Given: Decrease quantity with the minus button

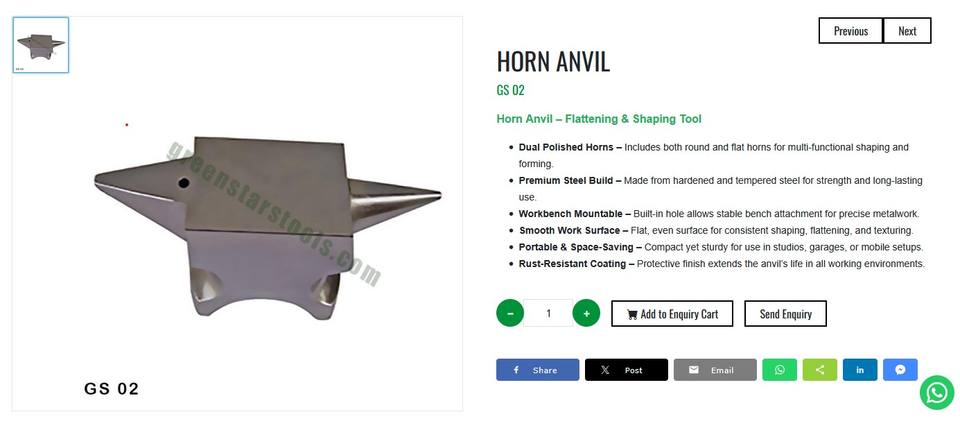Looking at the screenshot, I should 510,313.
